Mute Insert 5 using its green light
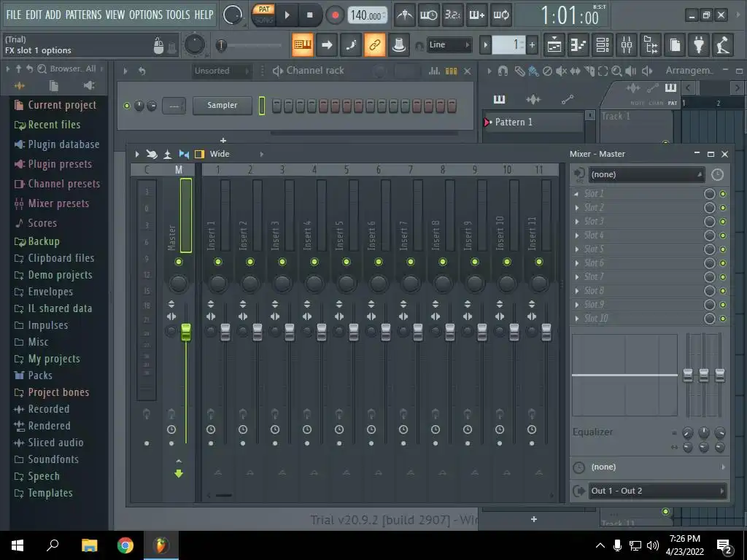747x560 pixels. coord(347,262)
